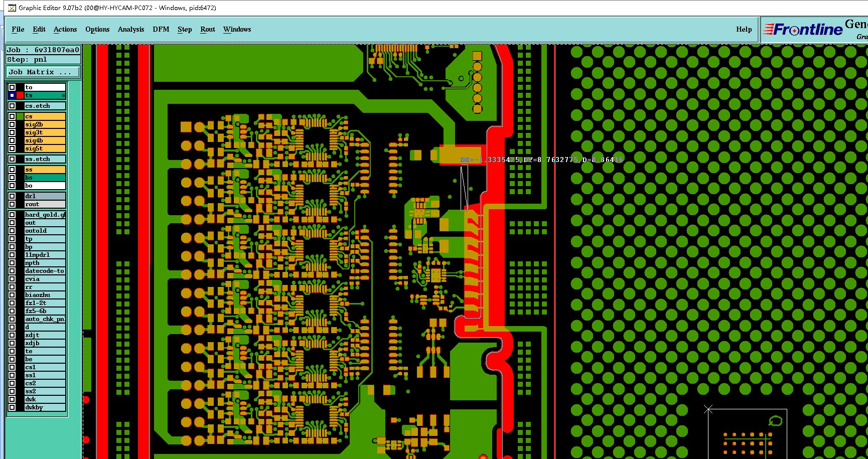The width and height of the screenshot is (868, 459).
Task: Select the out layer name
Action: coord(45,223)
